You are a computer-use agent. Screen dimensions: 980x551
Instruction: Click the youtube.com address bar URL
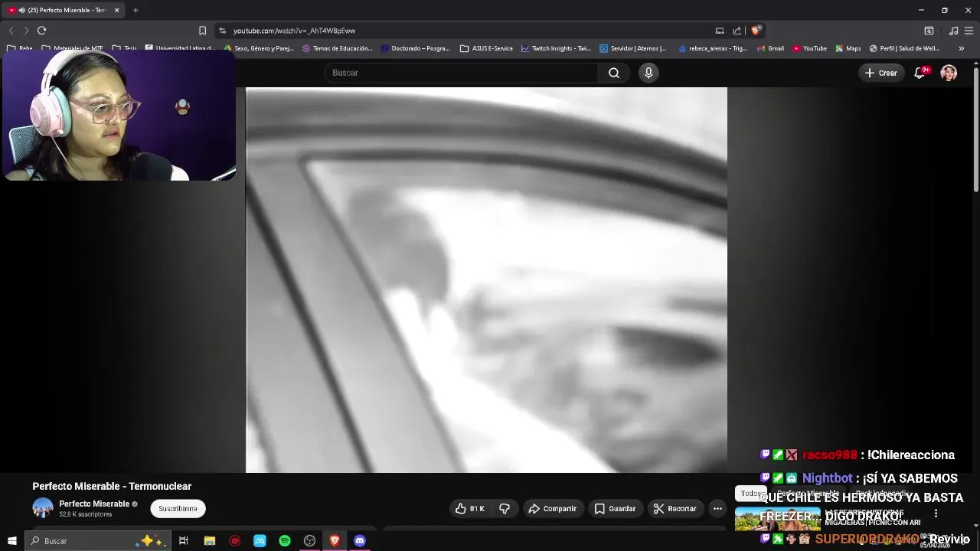point(294,31)
